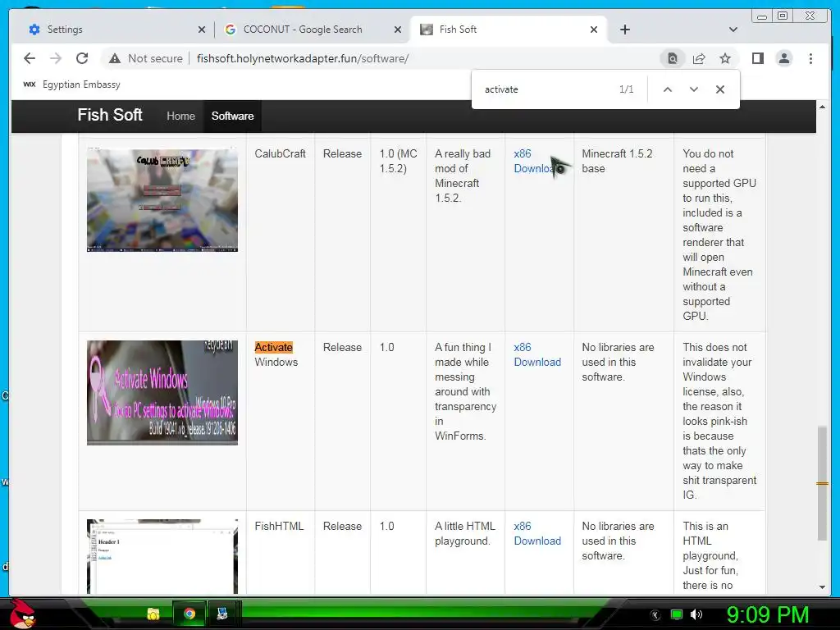Open the CalubCraft screenshot thumbnail
The width and height of the screenshot is (840, 630).
click(x=162, y=200)
